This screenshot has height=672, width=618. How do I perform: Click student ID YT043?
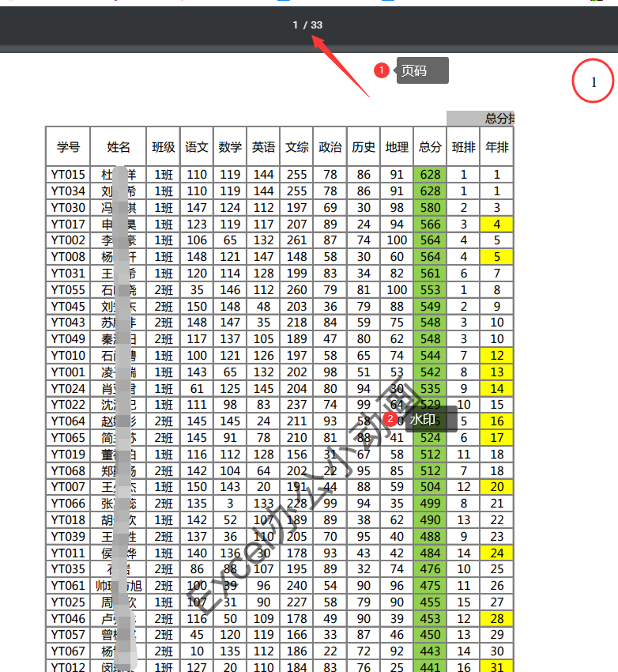pos(68,323)
